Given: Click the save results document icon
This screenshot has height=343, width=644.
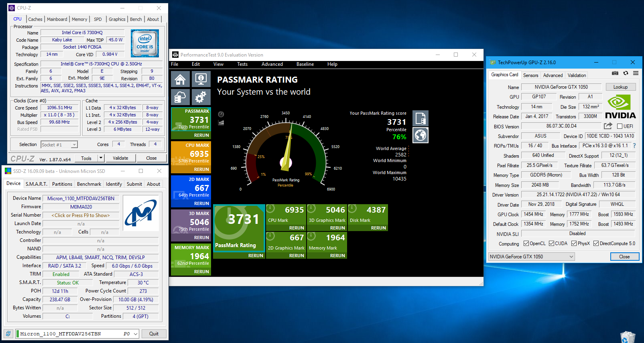Looking at the screenshot, I should [x=421, y=118].
